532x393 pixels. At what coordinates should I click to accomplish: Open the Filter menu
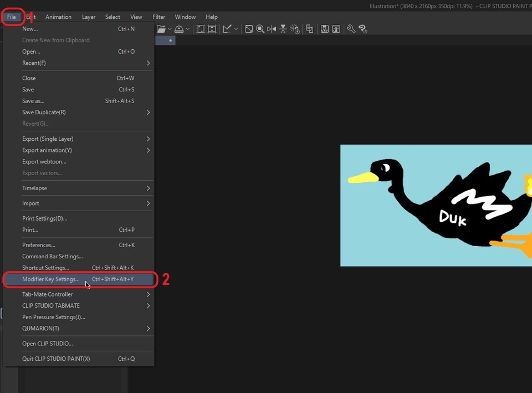coord(159,17)
